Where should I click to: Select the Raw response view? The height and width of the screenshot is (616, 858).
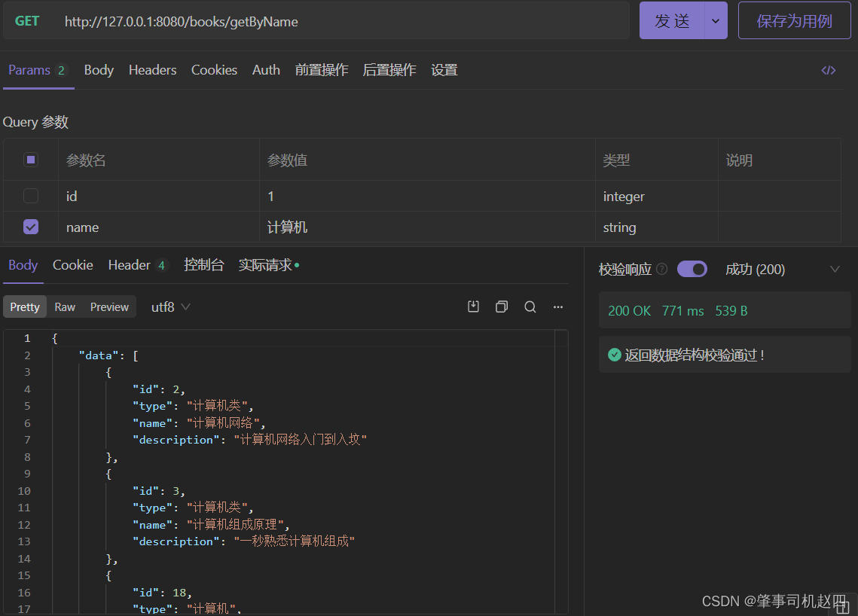(65, 306)
